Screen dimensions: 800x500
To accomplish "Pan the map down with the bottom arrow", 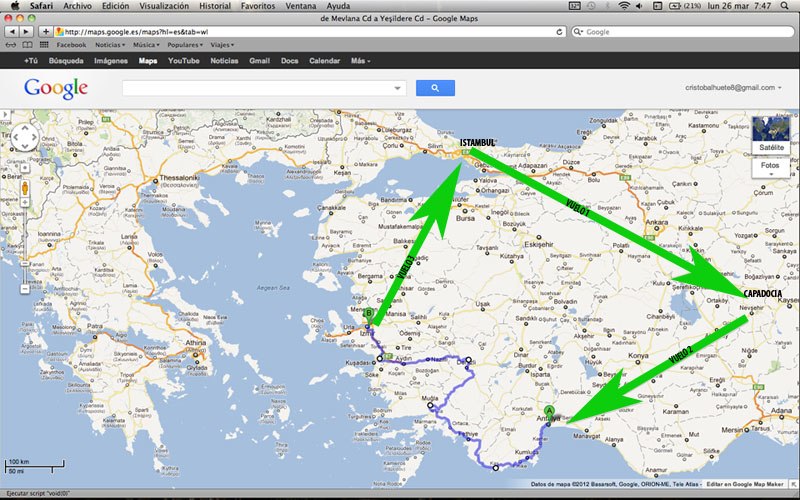I will [24, 146].
